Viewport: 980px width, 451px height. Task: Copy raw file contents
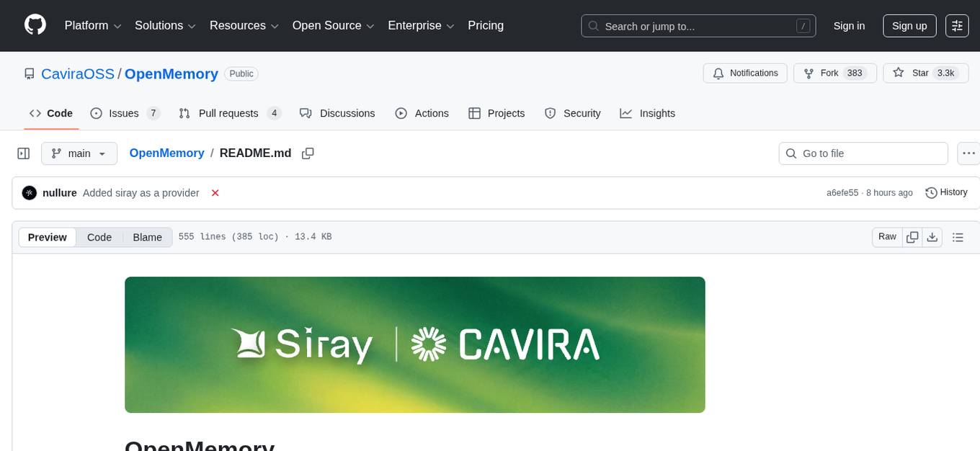click(x=912, y=237)
